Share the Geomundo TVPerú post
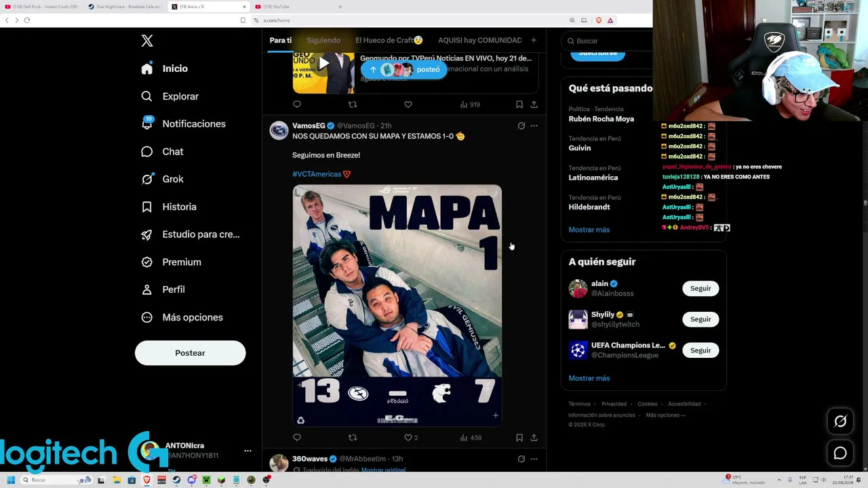Viewport: 868px width, 488px height. pyautogui.click(x=534, y=104)
